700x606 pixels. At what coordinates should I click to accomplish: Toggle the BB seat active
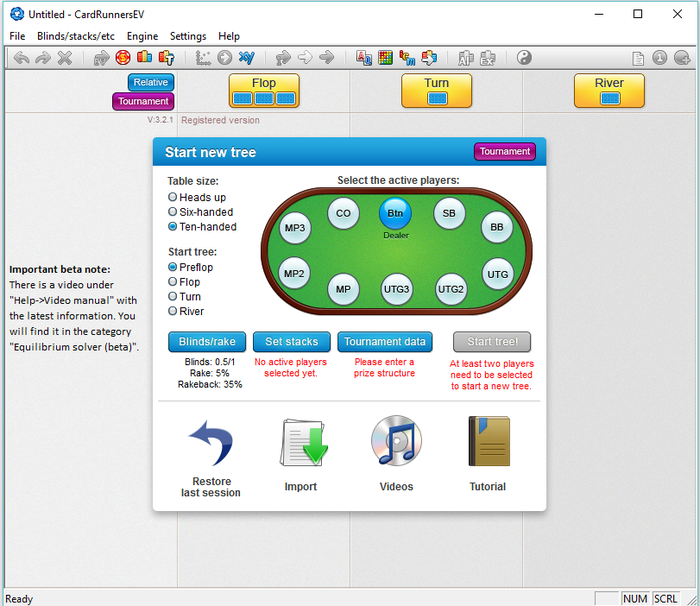tap(497, 227)
